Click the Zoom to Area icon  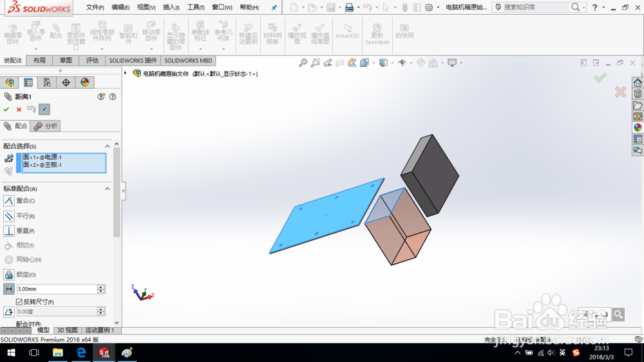315,63
